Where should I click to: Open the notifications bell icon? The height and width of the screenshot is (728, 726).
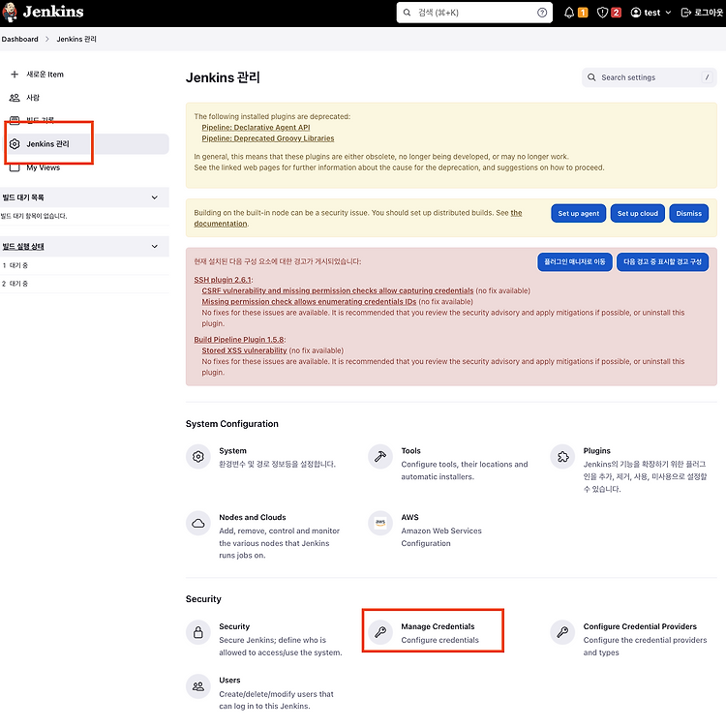[x=569, y=13]
